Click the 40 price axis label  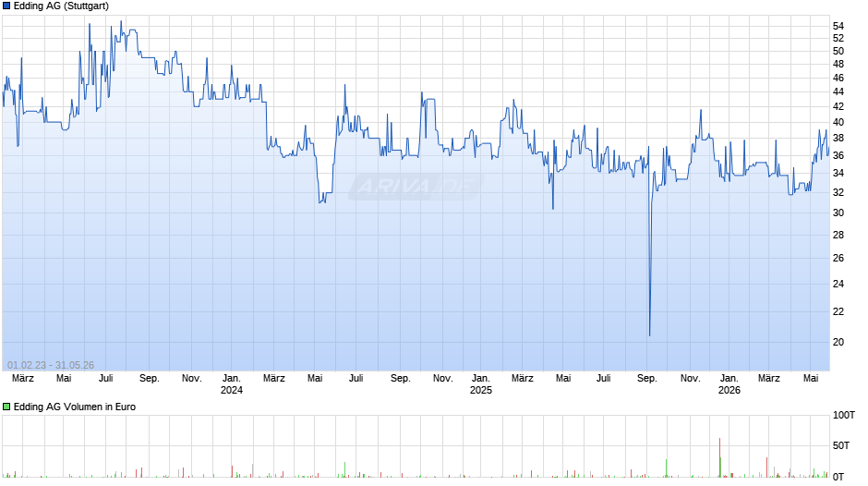[838, 123]
